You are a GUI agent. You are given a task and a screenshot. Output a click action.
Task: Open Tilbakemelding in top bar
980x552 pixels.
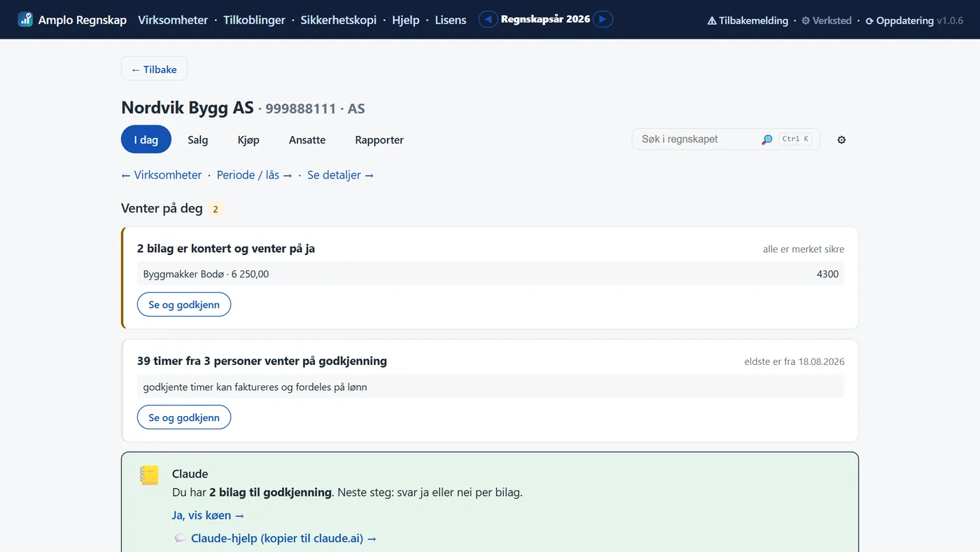(x=748, y=20)
